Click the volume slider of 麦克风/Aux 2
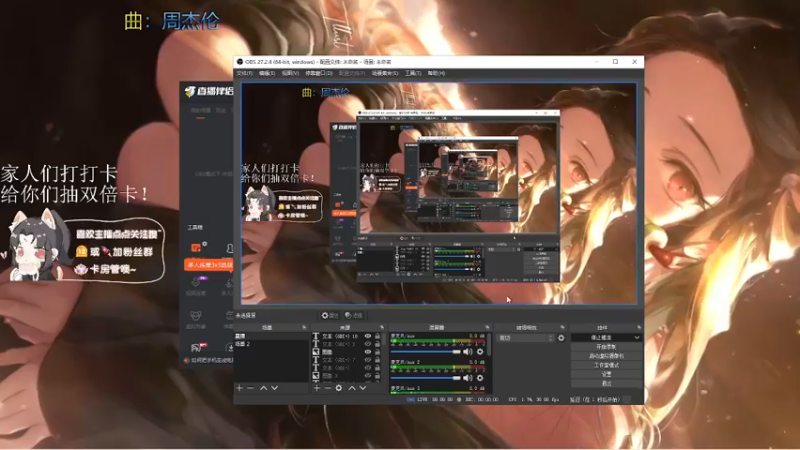Viewport: 800px width, 450px height. (426, 378)
